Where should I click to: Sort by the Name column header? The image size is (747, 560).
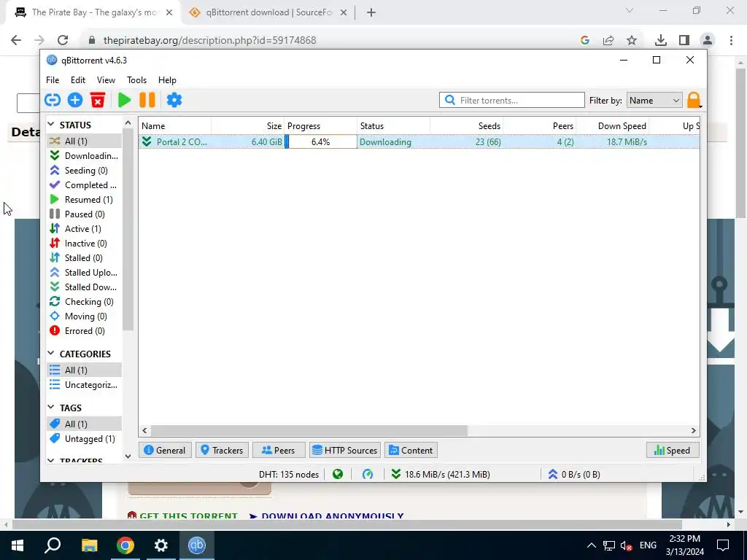175,125
